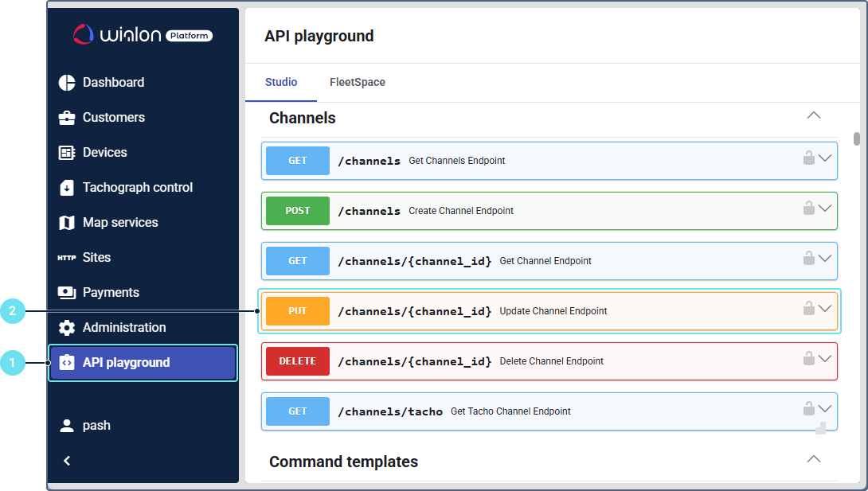
Task: Collapse the sidebar with the left arrow
Action: [67, 461]
